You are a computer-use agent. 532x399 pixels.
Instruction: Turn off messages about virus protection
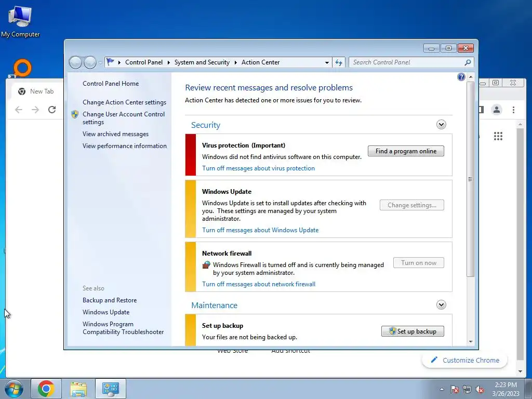(x=259, y=168)
